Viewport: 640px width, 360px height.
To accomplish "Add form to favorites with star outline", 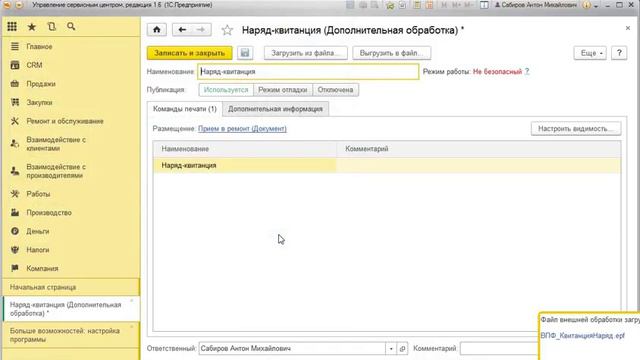I will pyautogui.click(x=227, y=30).
